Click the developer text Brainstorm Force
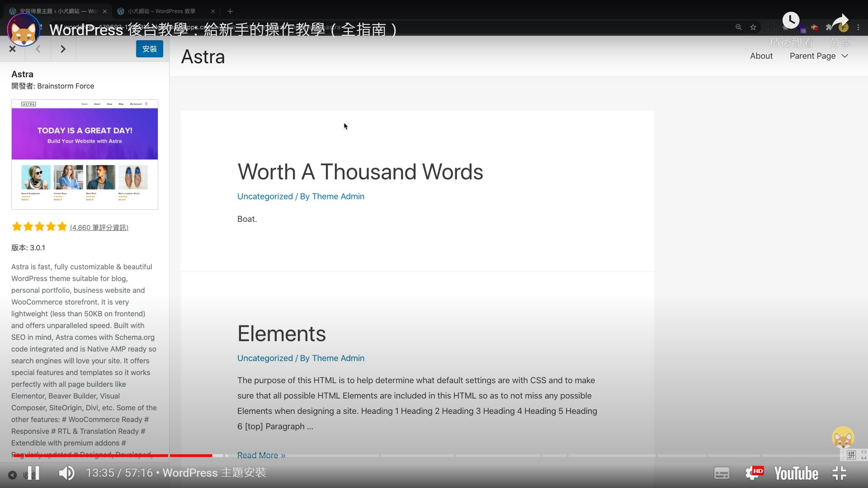 [x=66, y=86]
